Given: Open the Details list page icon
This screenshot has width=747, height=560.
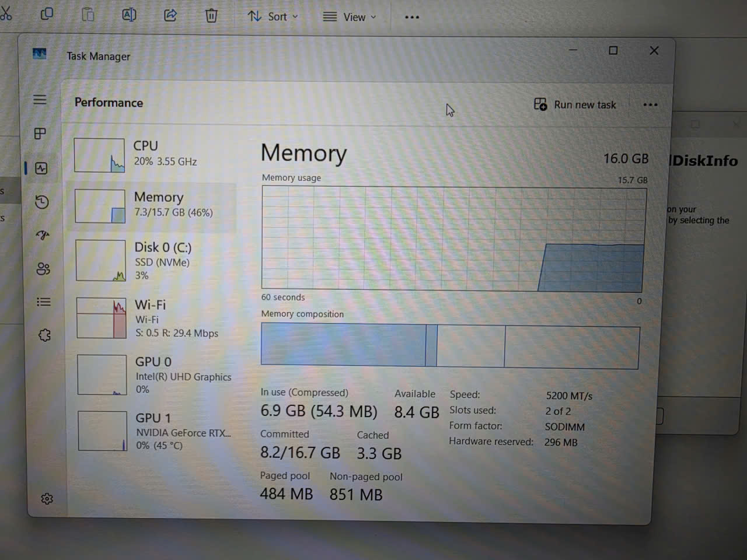Looking at the screenshot, I should (44, 302).
